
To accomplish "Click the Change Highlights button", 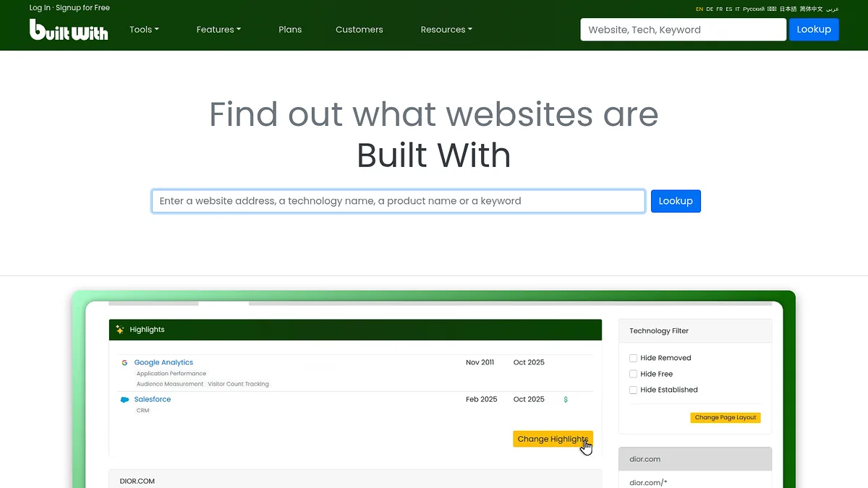I will (x=553, y=439).
